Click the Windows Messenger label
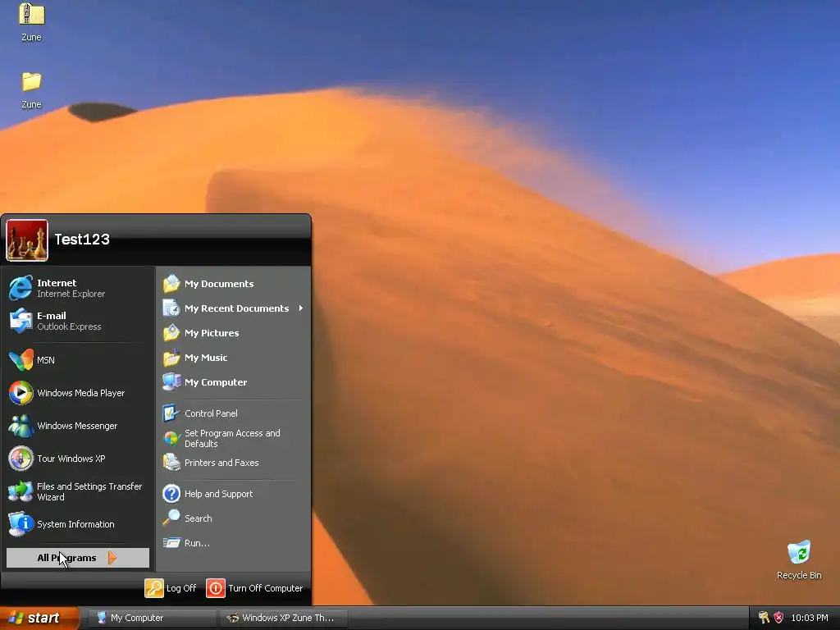This screenshot has width=840, height=630. (x=77, y=426)
